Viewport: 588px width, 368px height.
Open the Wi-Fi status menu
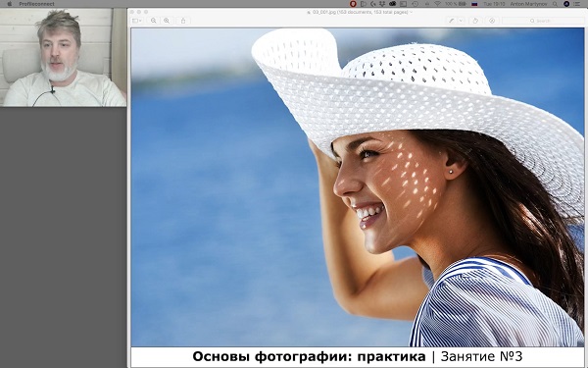437,4
